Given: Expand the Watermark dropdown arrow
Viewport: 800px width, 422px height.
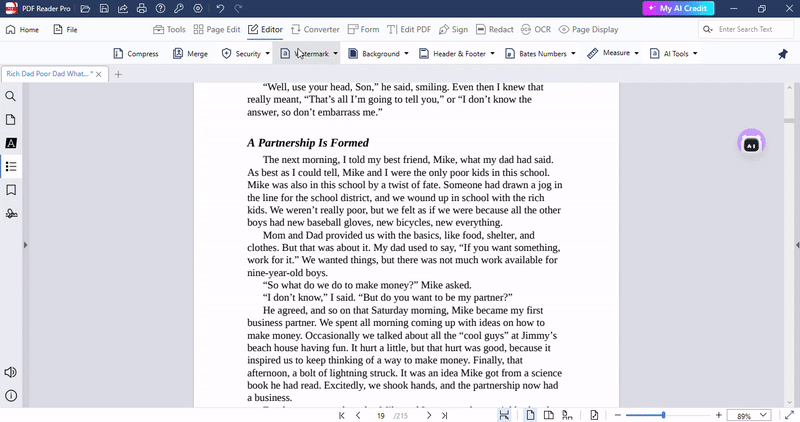Looking at the screenshot, I should (335, 54).
